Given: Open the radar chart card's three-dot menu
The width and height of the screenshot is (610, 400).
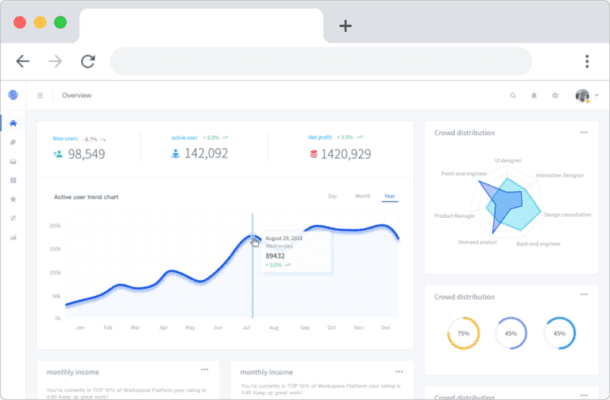Looking at the screenshot, I should (x=584, y=132).
